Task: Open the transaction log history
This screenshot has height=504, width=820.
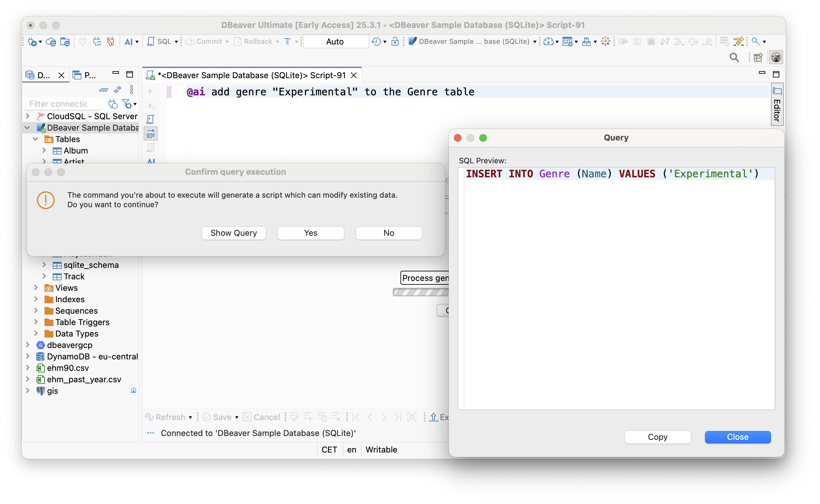Action: click(x=377, y=41)
